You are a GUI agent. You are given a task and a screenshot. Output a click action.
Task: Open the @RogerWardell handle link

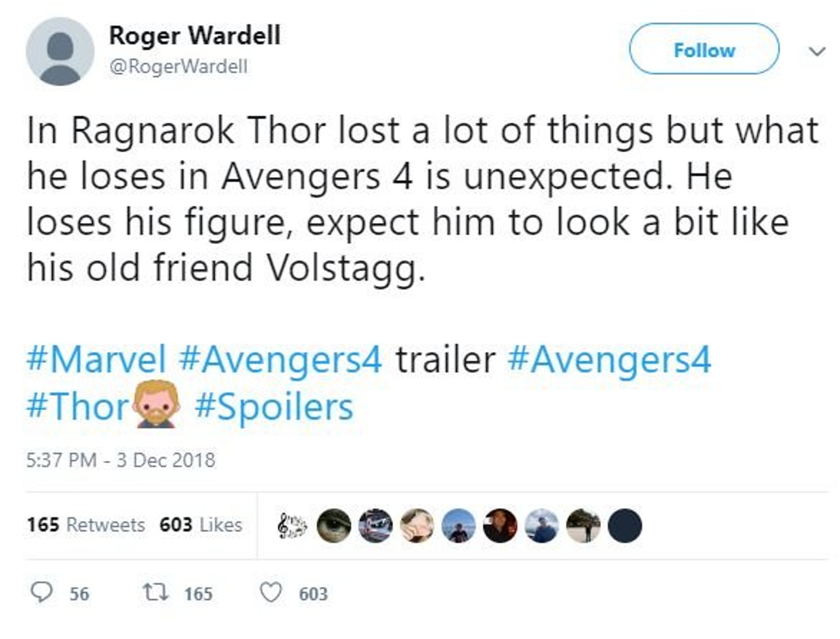pos(178,67)
